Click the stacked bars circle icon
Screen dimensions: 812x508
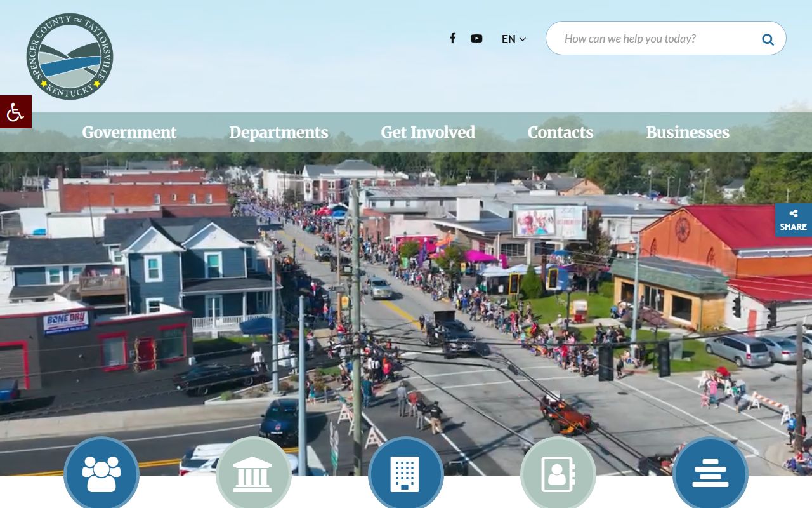(710, 473)
